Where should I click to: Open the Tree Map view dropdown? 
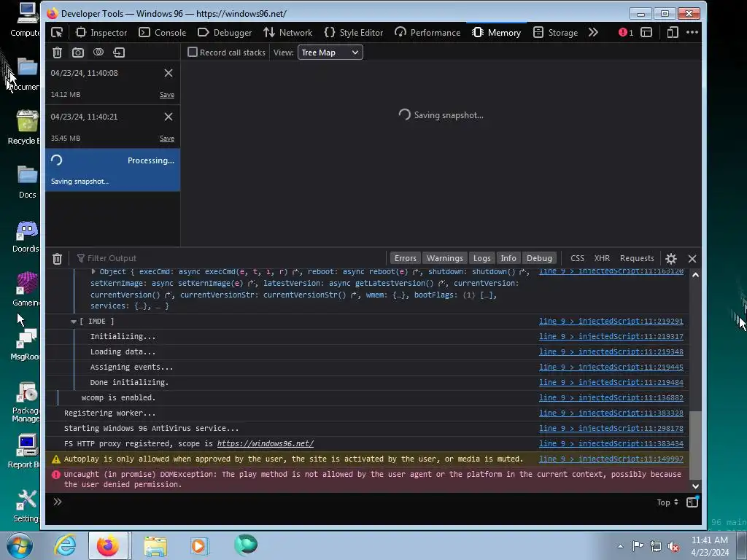click(330, 52)
